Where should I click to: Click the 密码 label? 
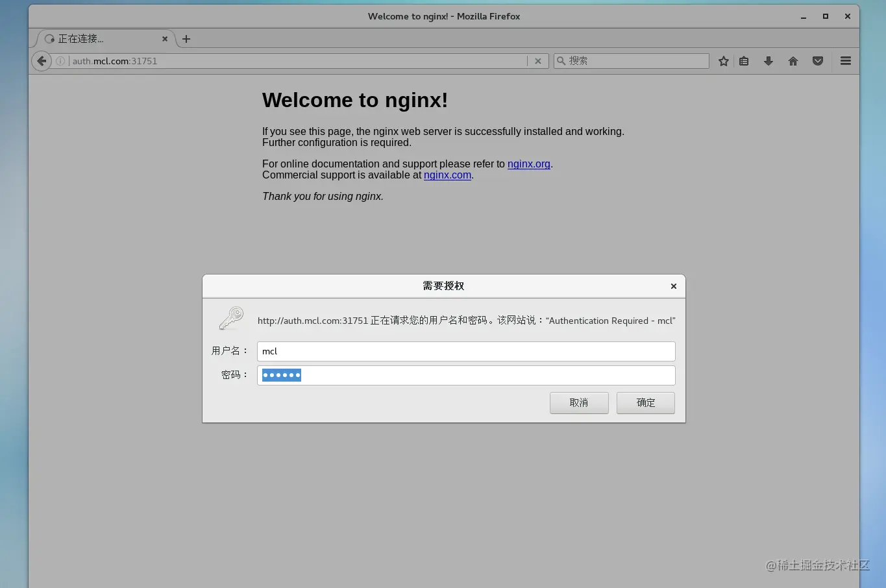click(234, 375)
